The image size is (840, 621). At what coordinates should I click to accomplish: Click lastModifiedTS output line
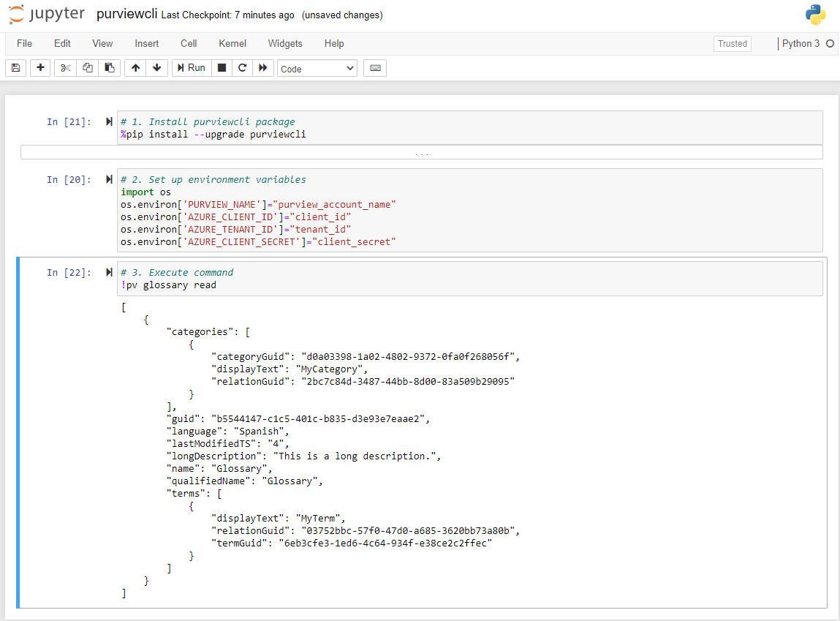227,443
